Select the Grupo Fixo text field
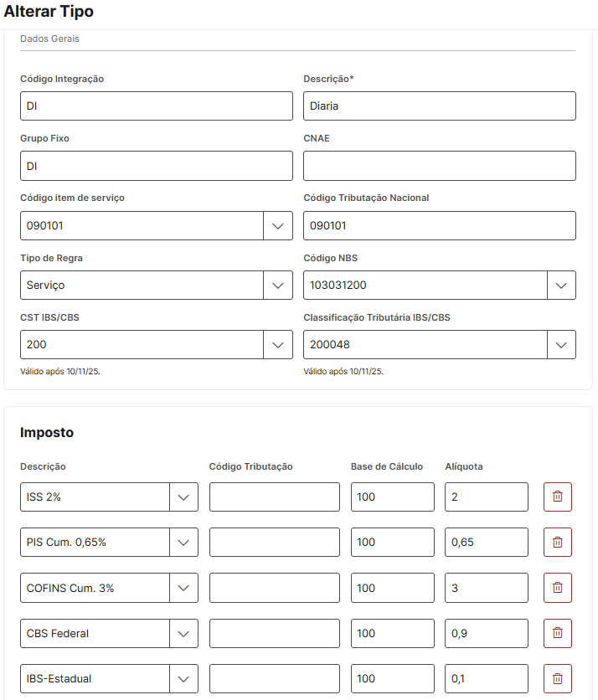 (x=156, y=166)
